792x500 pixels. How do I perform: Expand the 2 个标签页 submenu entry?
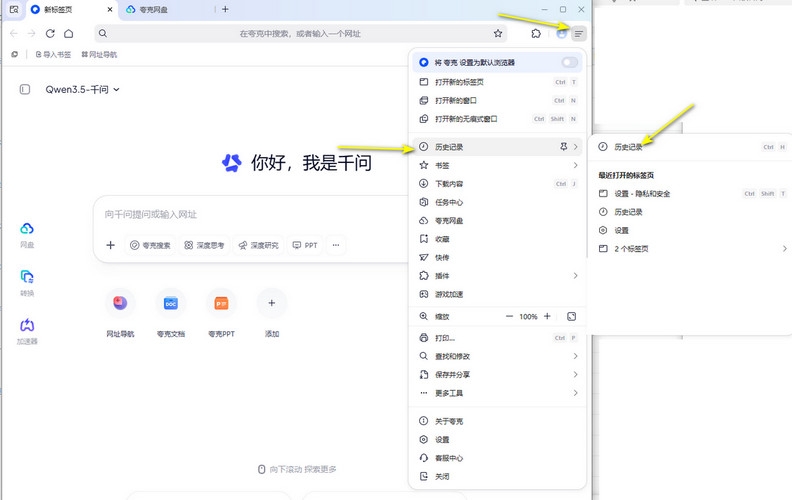pos(692,248)
